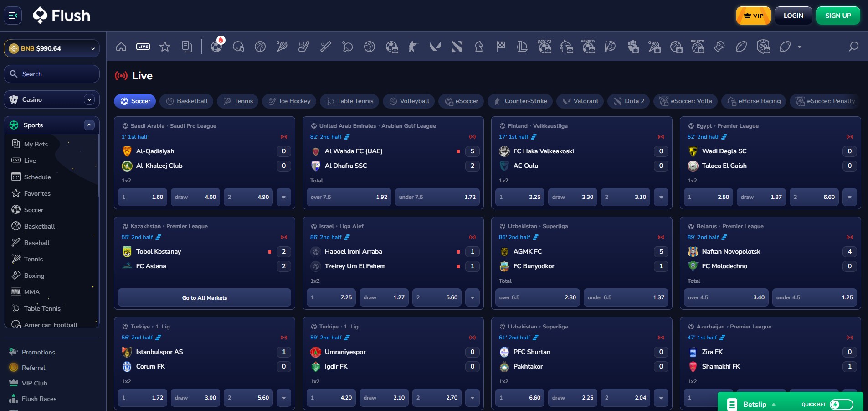
Task: Go to home via the house icon
Action: click(x=121, y=47)
